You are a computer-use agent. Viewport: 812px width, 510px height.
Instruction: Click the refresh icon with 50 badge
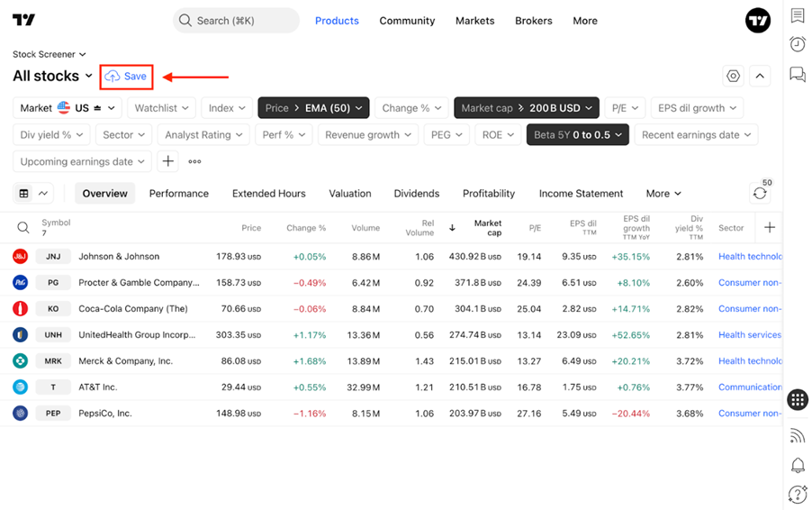(x=760, y=194)
